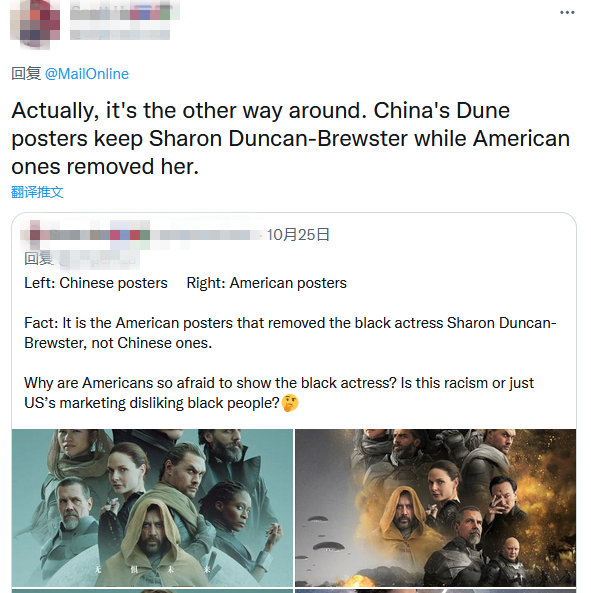The height and width of the screenshot is (593, 591).
Task: Open the partially visible bottom-right poster image
Action: click(x=435, y=591)
